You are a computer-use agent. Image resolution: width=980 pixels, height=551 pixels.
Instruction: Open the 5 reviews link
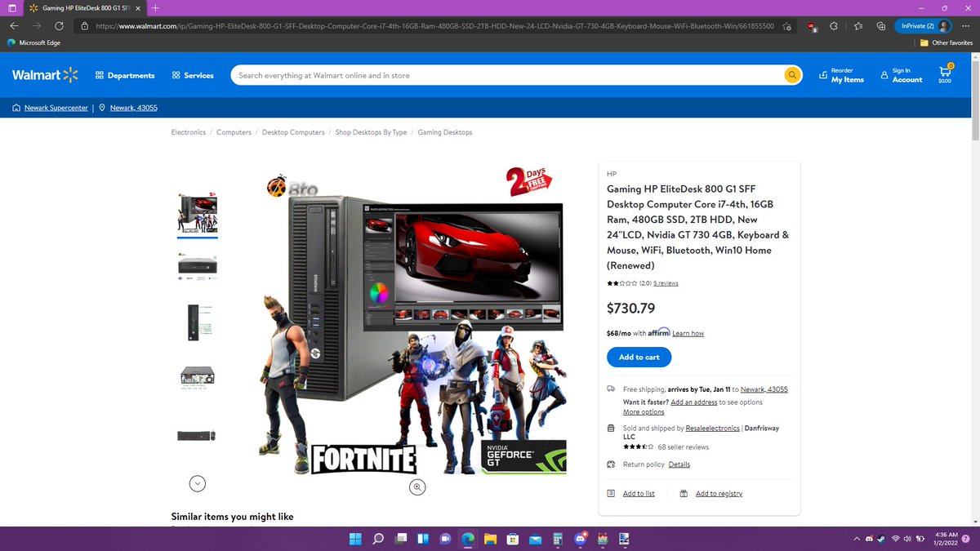pos(666,283)
